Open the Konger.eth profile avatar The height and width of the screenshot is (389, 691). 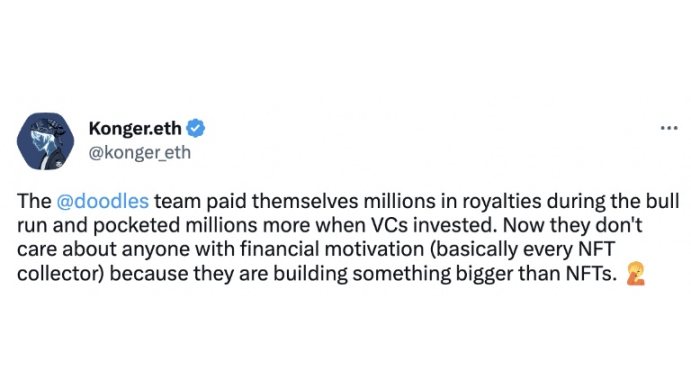click(45, 141)
